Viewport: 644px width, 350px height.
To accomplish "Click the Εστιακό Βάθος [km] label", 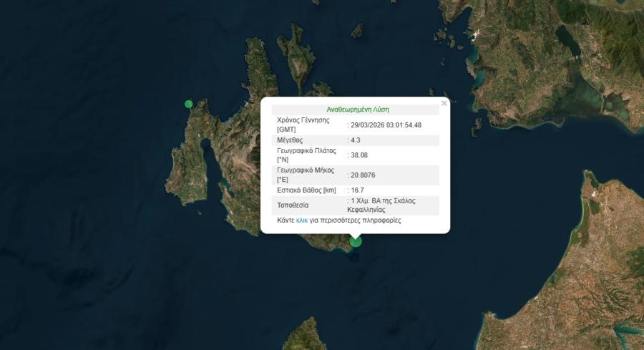I will click(x=306, y=190).
